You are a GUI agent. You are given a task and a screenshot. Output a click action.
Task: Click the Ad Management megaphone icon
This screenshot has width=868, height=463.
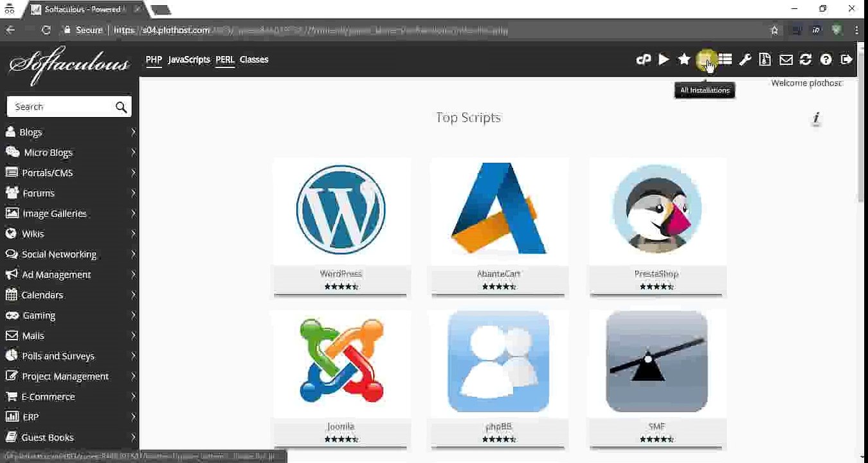click(x=12, y=275)
